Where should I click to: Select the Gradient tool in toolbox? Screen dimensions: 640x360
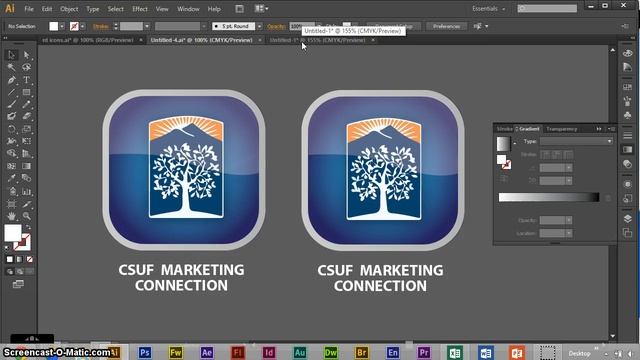(x=27, y=166)
